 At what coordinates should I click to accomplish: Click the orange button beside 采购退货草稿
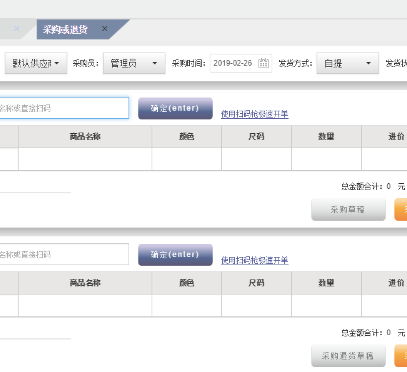(401, 356)
